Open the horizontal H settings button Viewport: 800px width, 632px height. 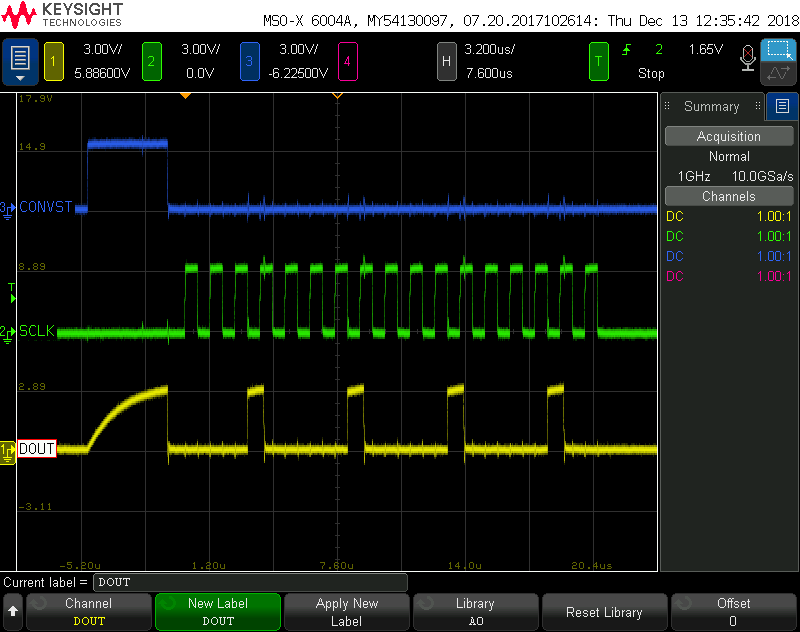[446, 62]
